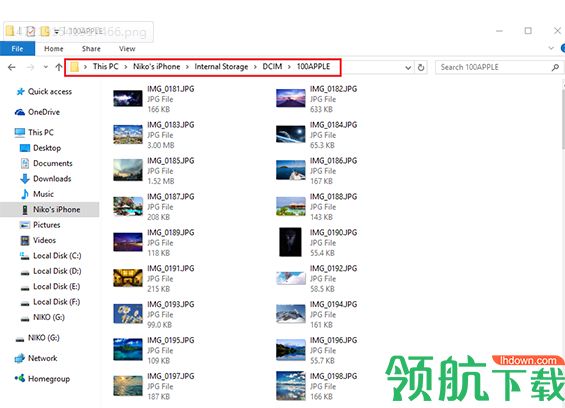Image resolution: width=565 pixels, height=408 pixels.
Task: Select the IMG_0189.JPG thumbnail
Action: [x=128, y=242]
